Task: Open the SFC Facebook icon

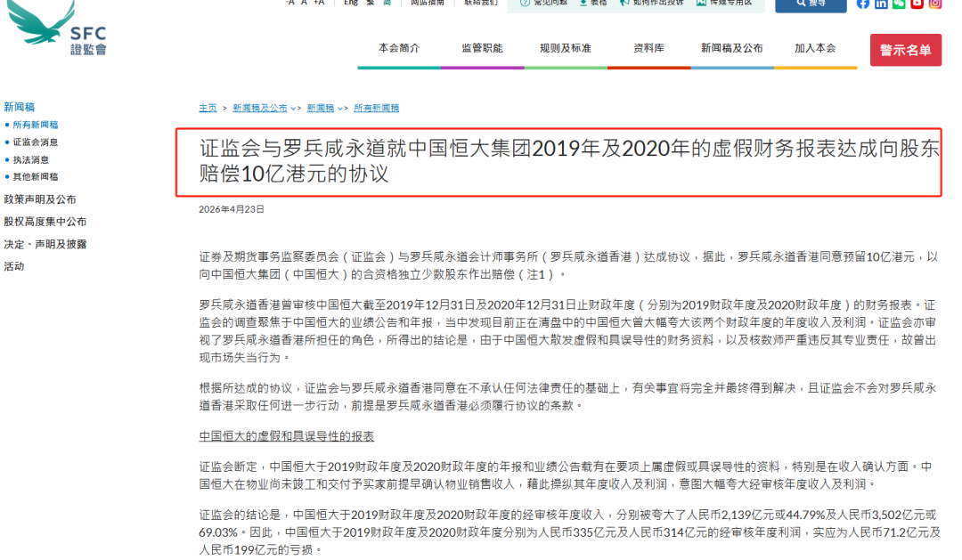Action: coord(860,5)
